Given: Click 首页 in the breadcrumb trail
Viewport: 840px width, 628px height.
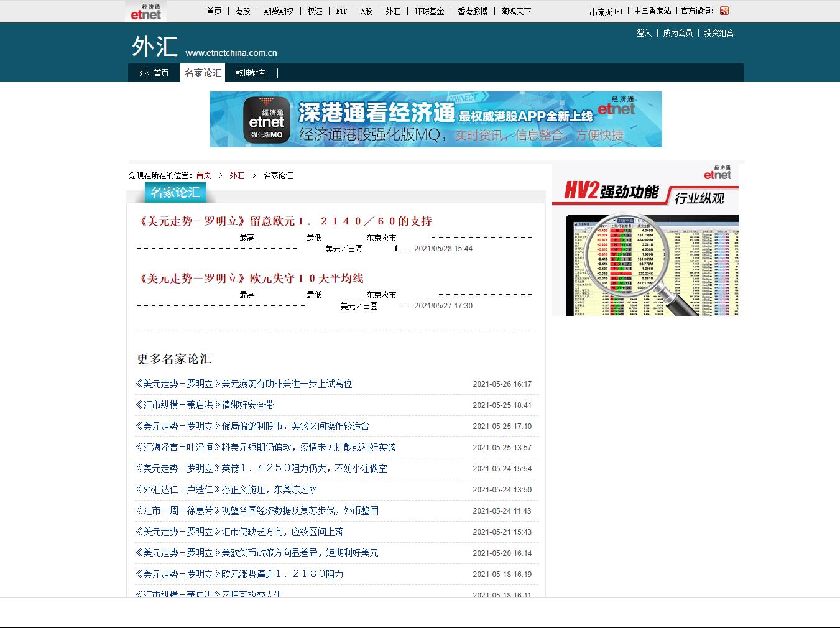Looking at the screenshot, I should click(x=204, y=175).
